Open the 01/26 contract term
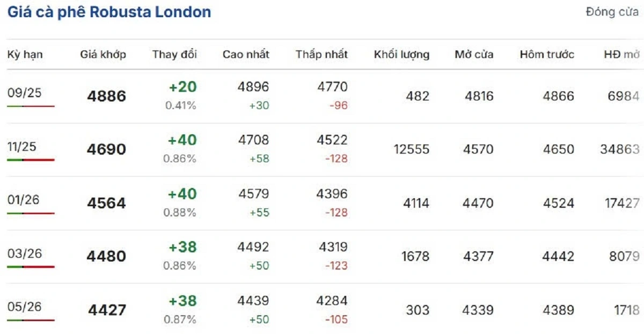Viewport: 644px width, 334px height. pyautogui.click(x=24, y=200)
